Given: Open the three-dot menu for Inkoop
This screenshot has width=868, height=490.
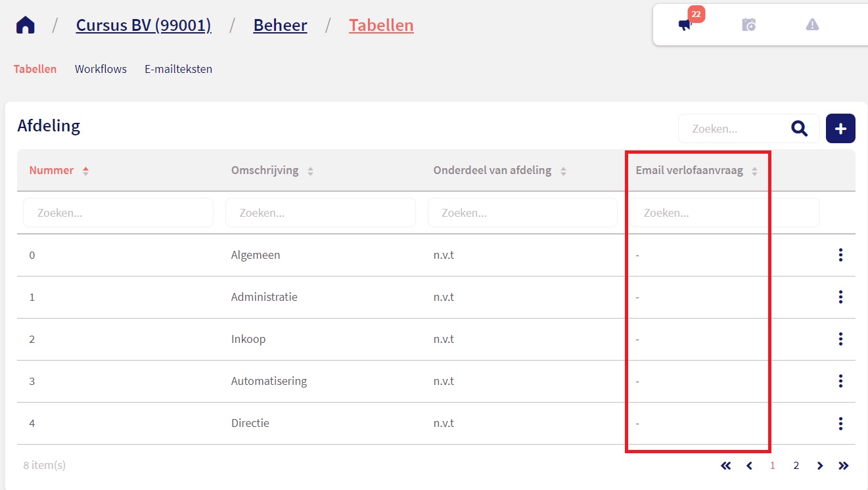Looking at the screenshot, I should pos(840,339).
